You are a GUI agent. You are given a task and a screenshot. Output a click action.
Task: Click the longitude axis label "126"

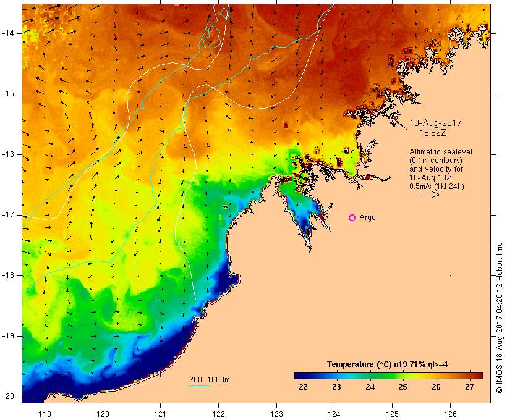click(450, 414)
